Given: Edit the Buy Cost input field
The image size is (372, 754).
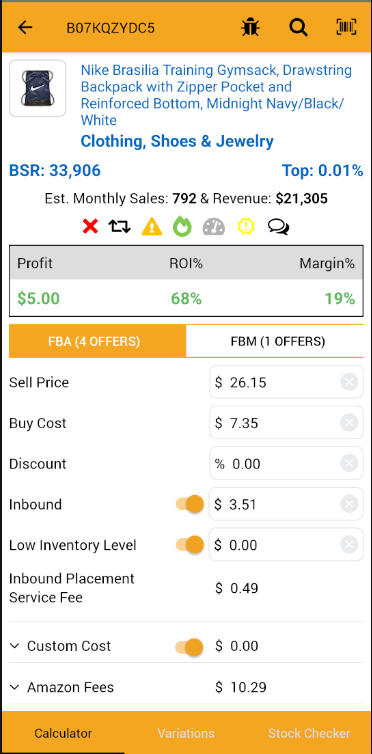Looking at the screenshot, I should pos(275,423).
